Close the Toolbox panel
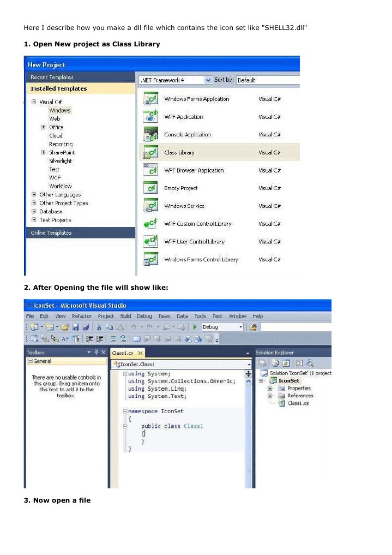 coord(104,352)
